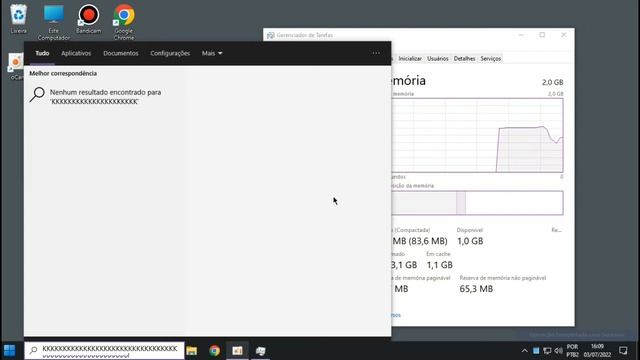The image size is (640, 360).
Task: Click the 1,1 GB Em cache value
Action: point(440,265)
